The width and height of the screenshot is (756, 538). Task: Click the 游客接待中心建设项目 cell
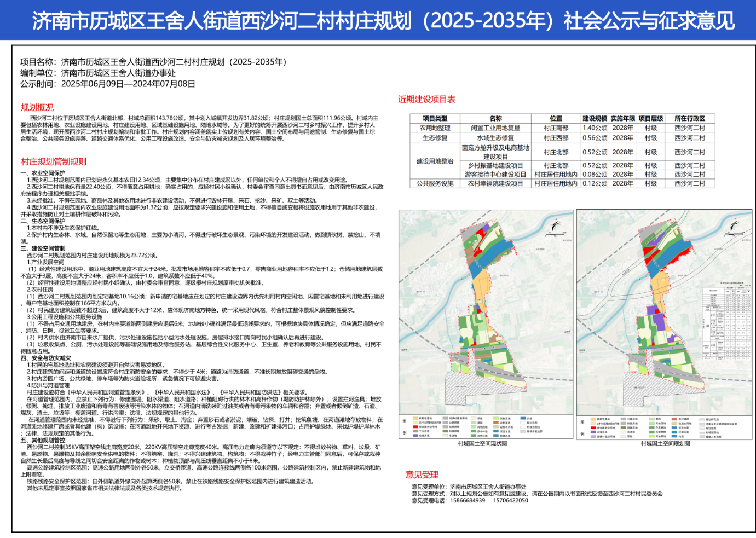[495, 175]
